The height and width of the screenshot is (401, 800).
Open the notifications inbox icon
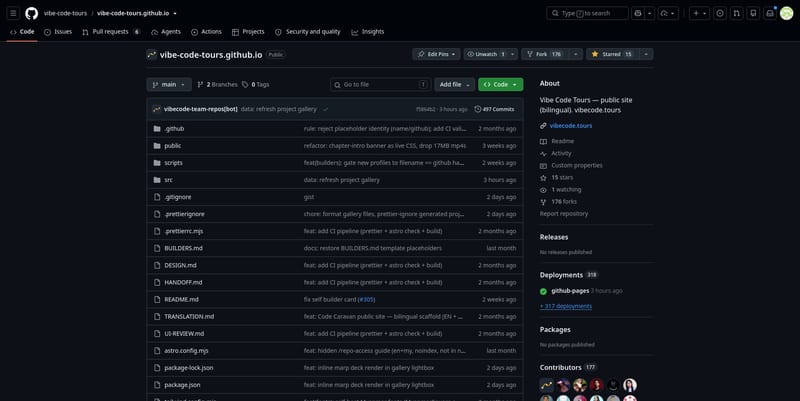(770, 13)
